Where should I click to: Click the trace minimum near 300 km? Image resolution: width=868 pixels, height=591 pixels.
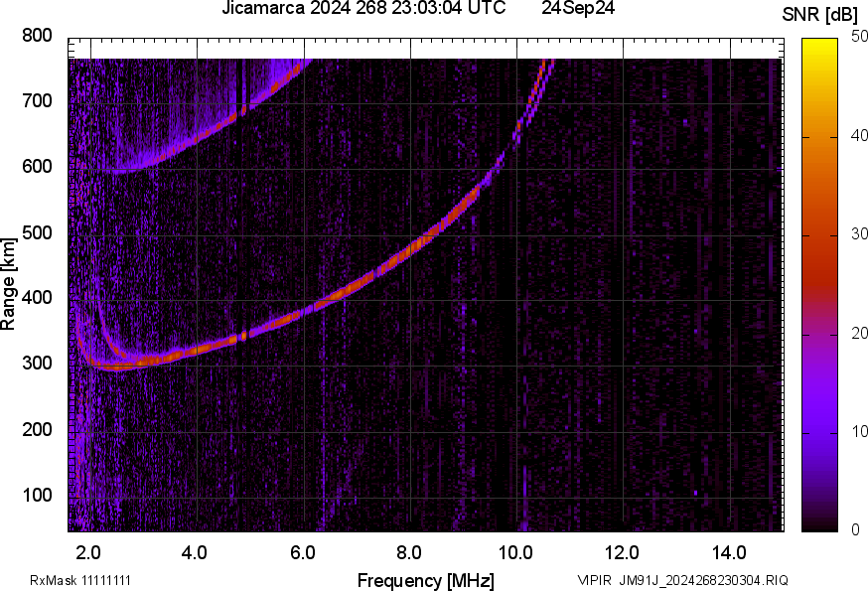[x=119, y=367]
